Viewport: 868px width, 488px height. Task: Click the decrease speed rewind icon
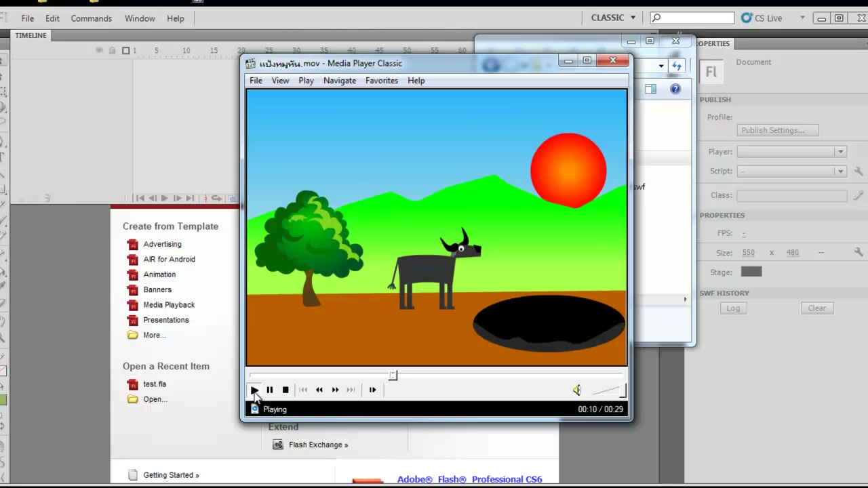319,390
